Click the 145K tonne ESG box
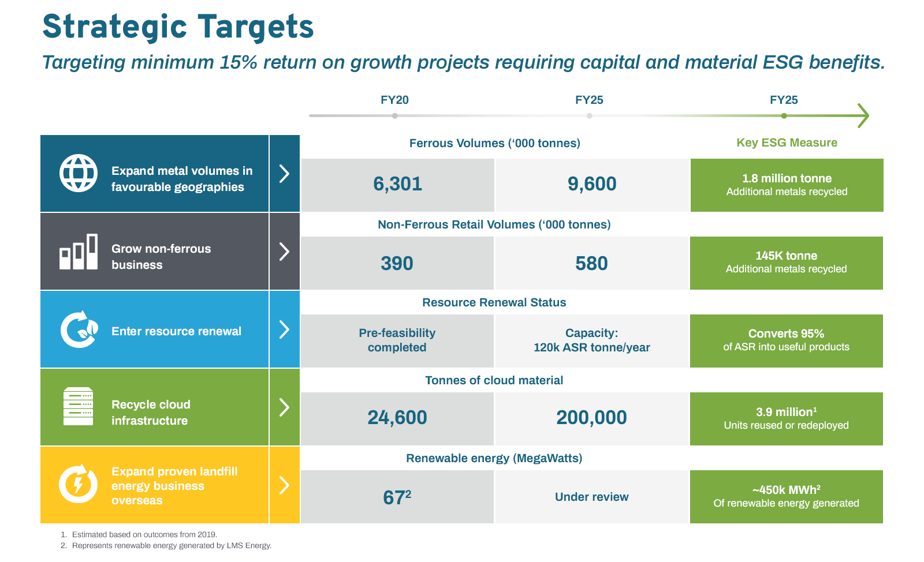Viewport: 924px width, 562px height. [x=787, y=263]
